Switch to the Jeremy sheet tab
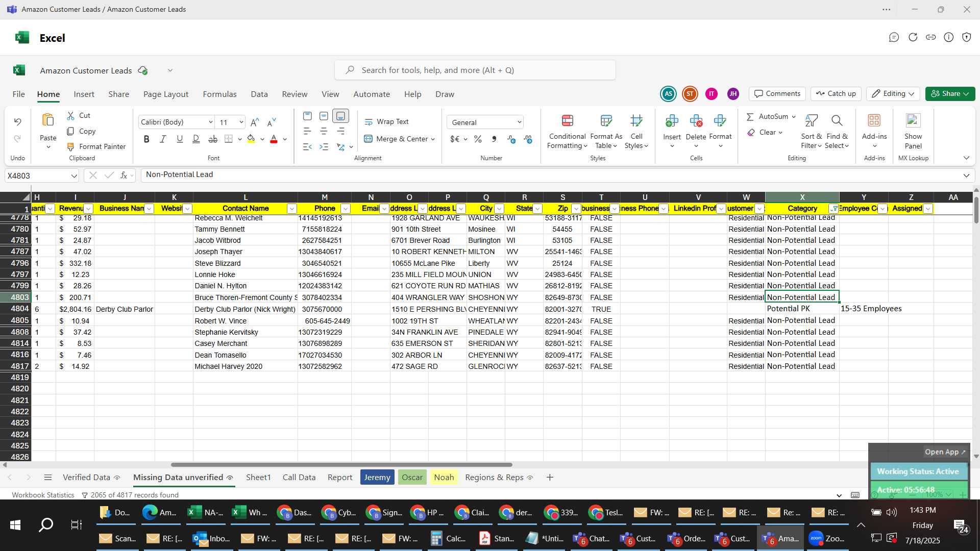The image size is (980, 551). click(377, 478)
